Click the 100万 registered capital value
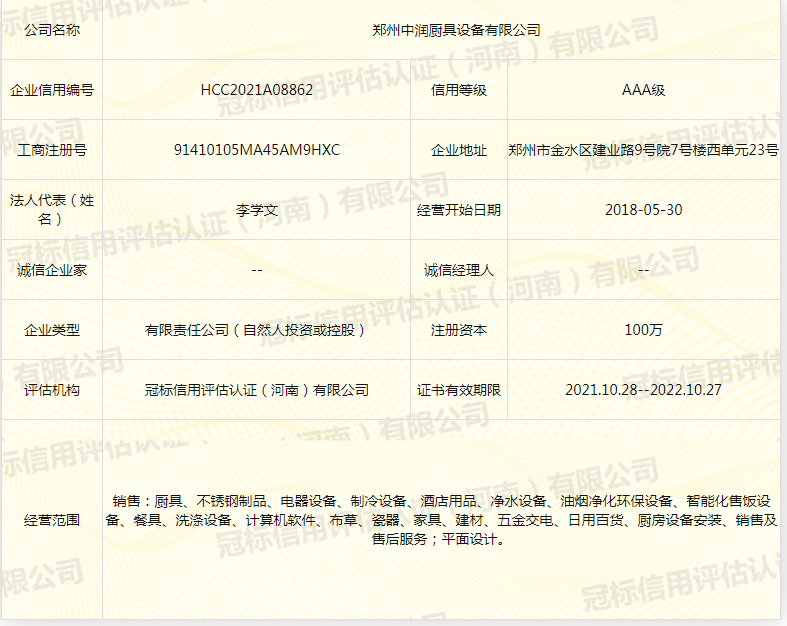787x626 pixels. [643, 330]
